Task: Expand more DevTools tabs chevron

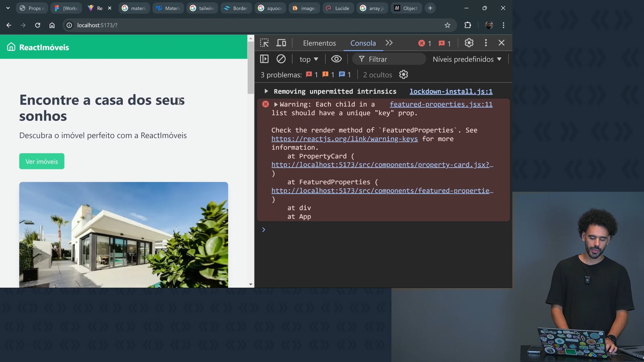Action: coord(389,43)
